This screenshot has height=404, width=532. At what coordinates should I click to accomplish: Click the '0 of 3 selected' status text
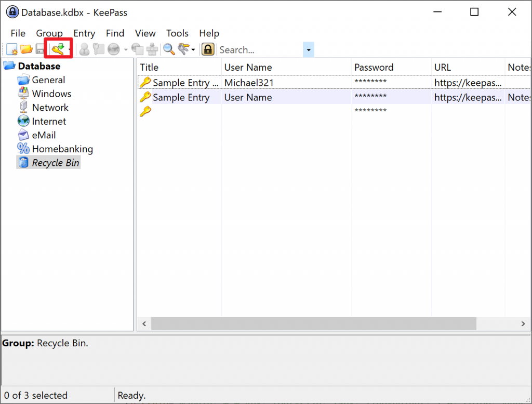[x=36, y=396]
